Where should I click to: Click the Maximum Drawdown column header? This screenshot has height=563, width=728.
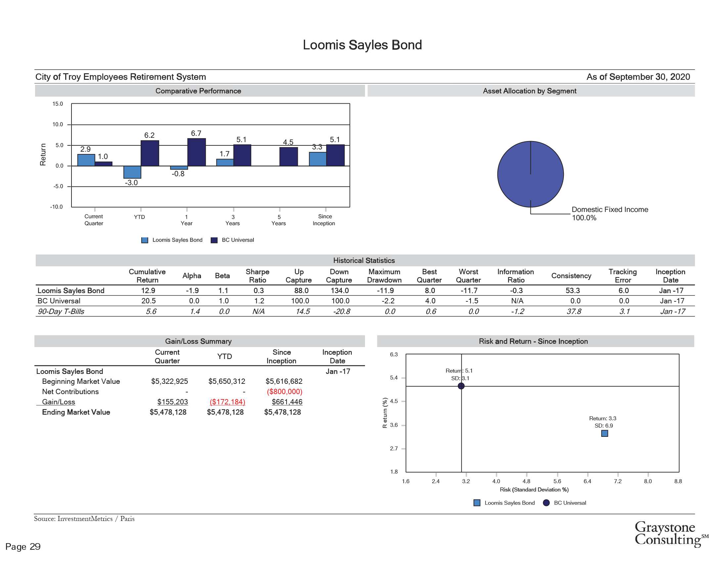click(384, 276)
